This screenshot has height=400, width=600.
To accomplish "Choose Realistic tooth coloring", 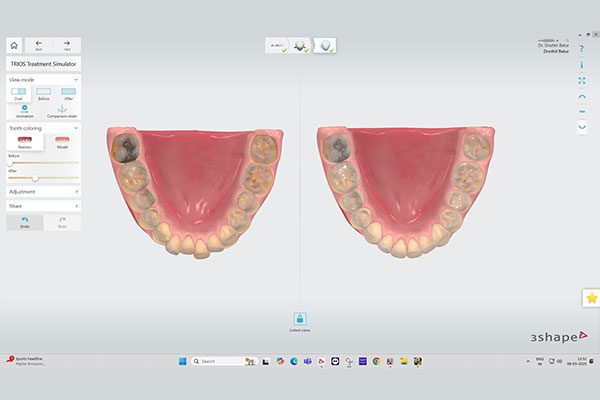I will click(x=24, y=142).
